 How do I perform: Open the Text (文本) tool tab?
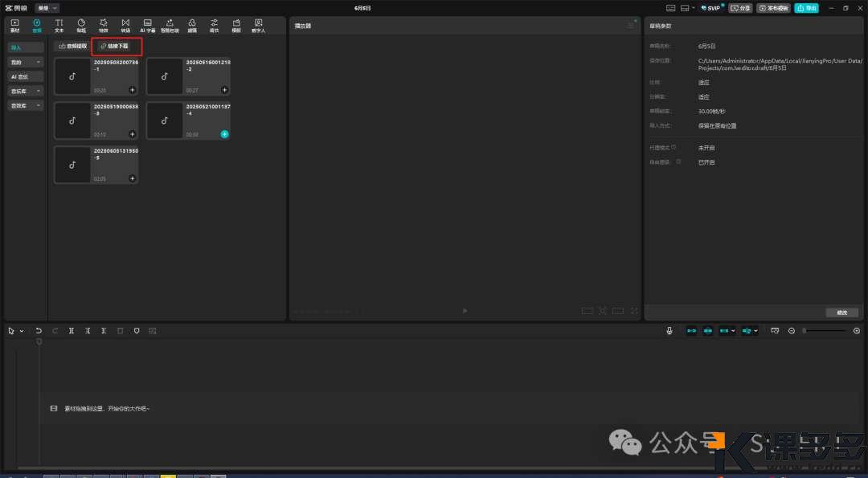pyautogui.click(x=59, y=25)
